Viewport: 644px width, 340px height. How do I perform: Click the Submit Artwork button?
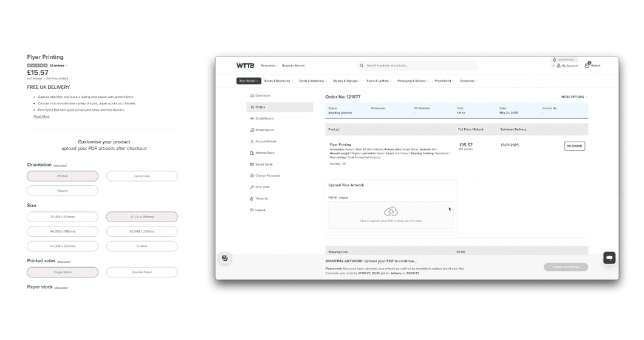pos(566,267)
